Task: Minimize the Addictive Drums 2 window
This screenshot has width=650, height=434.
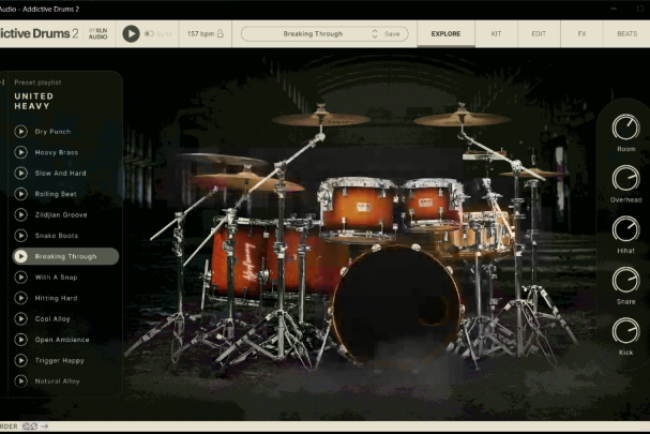Action: pyautogui.click(x=614, y=9)
